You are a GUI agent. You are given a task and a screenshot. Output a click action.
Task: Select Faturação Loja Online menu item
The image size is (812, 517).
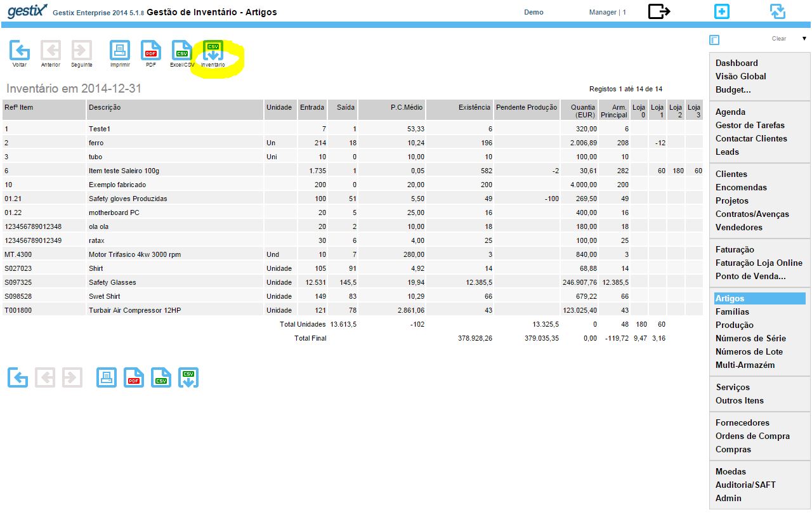(759, 263)
